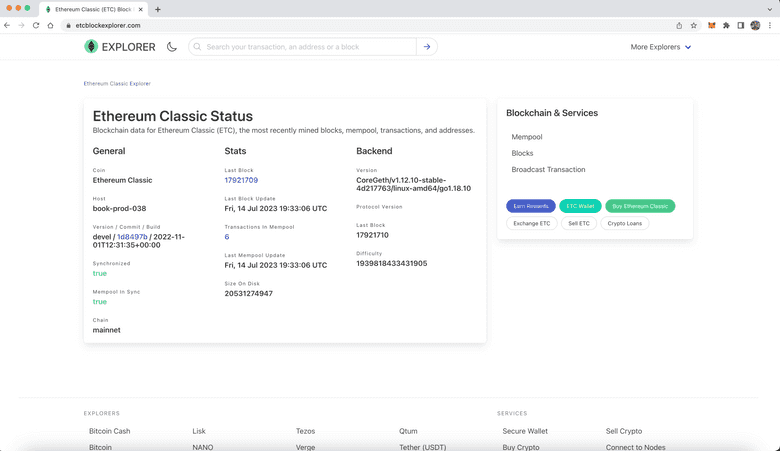Click the Buy Ethereum Classic button
780x451 pixels.
[640, 206]
